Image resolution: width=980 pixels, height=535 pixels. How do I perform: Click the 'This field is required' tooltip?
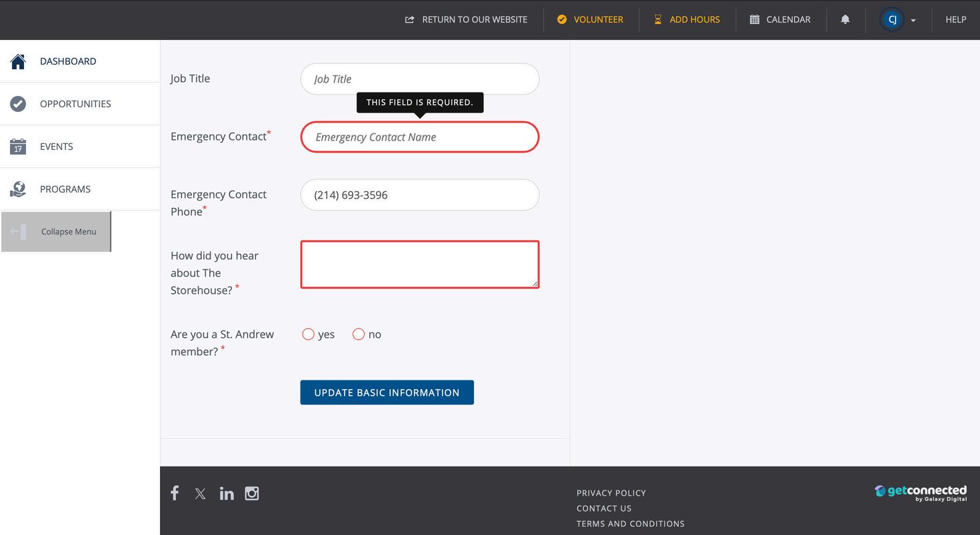pos(420,103)
